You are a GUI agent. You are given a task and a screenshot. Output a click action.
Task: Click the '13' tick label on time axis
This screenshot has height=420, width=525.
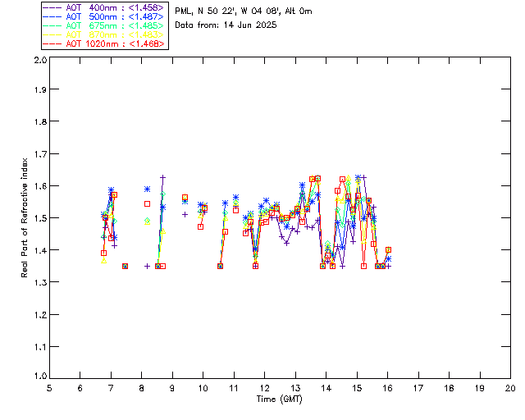[x=295, y=388]
